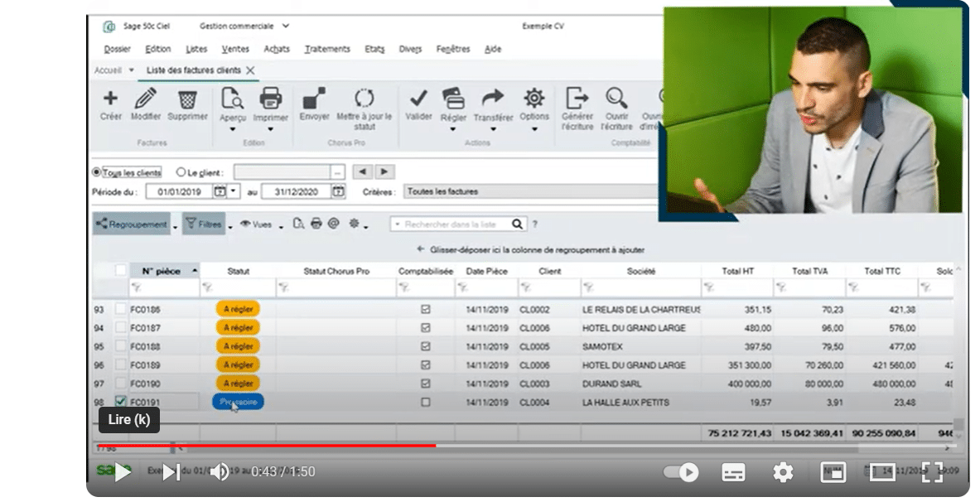
Task: Click the Valider checkmark icon
Action: (418, 99)
